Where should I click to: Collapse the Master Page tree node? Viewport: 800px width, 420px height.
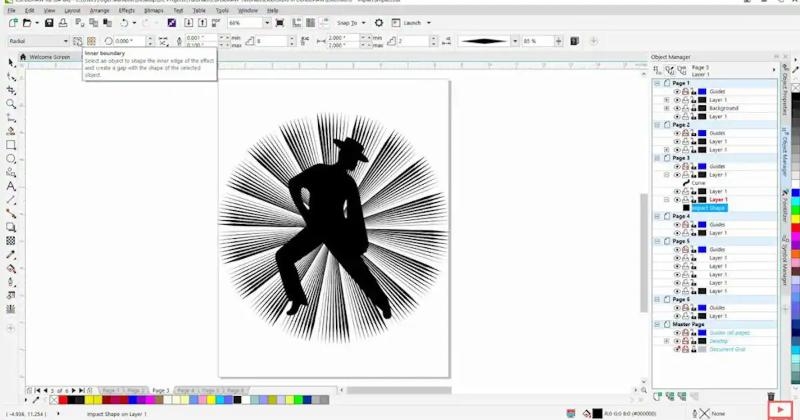[x=657, y=324]
